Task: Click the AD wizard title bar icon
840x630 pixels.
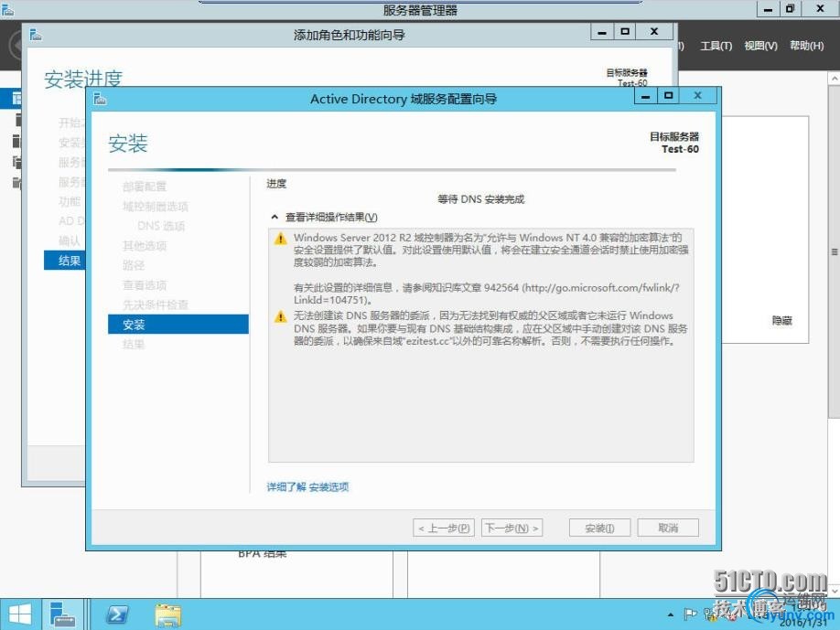Action: tap(100, 99)
